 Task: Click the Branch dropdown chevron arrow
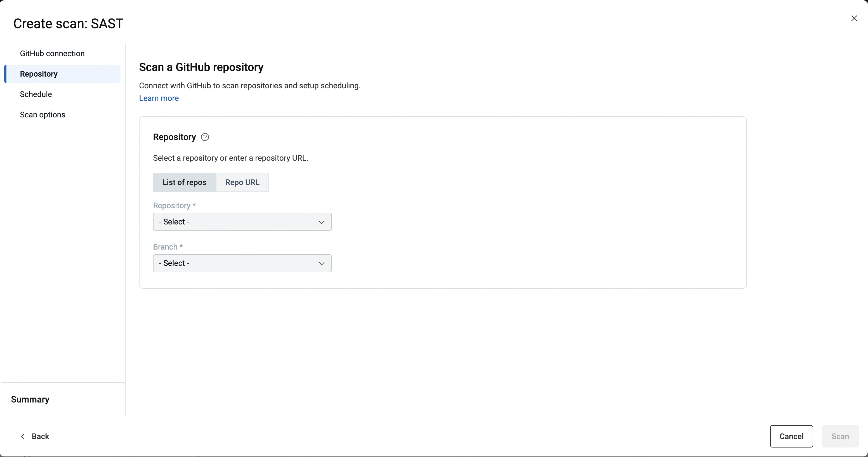[322, 263]
